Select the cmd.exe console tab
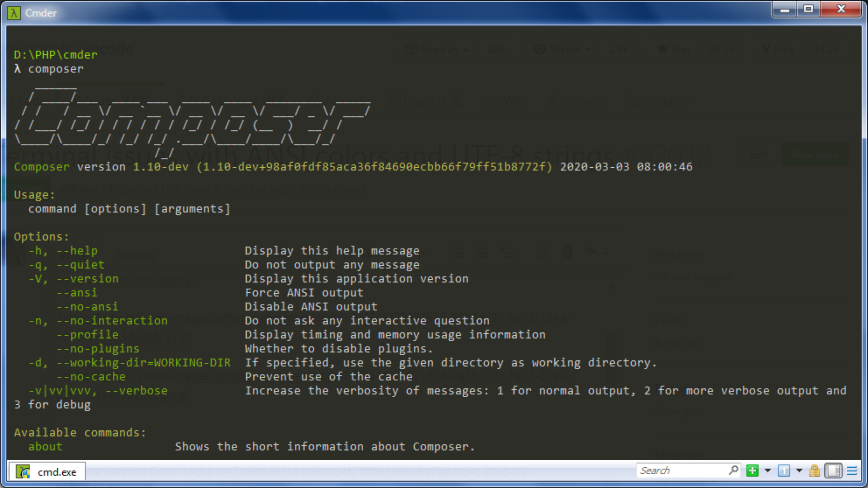868x488 pixels. (47, 471)
